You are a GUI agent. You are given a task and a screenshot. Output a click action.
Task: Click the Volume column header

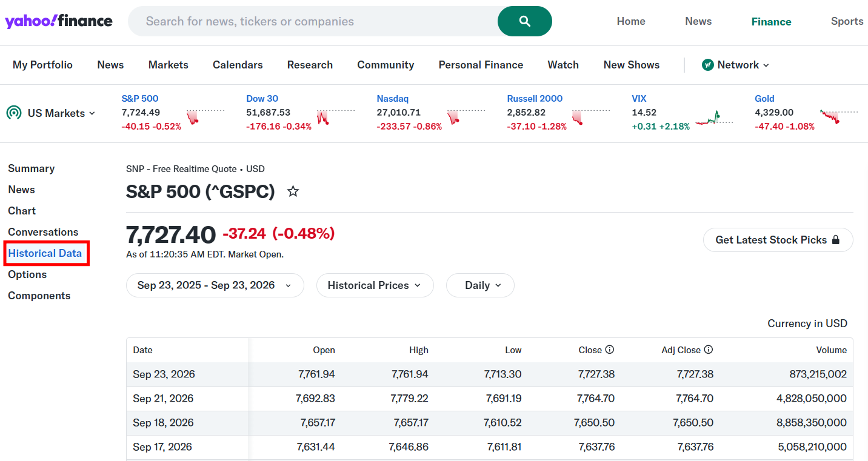pos(832,350)
